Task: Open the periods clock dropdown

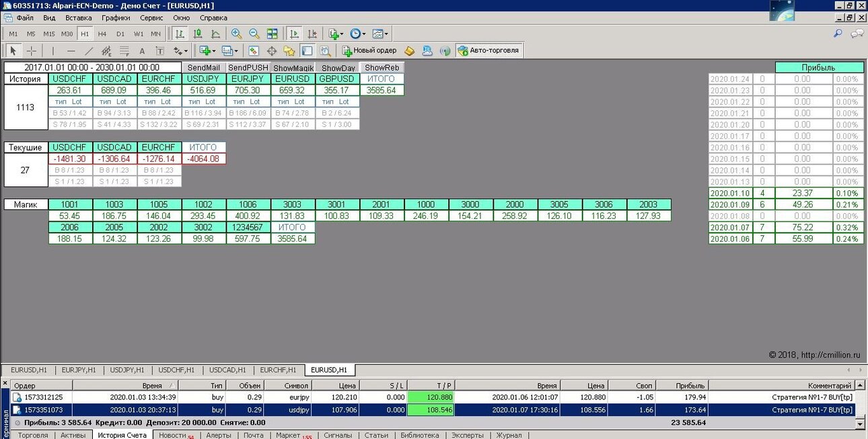Action: (x=358, y=34)
